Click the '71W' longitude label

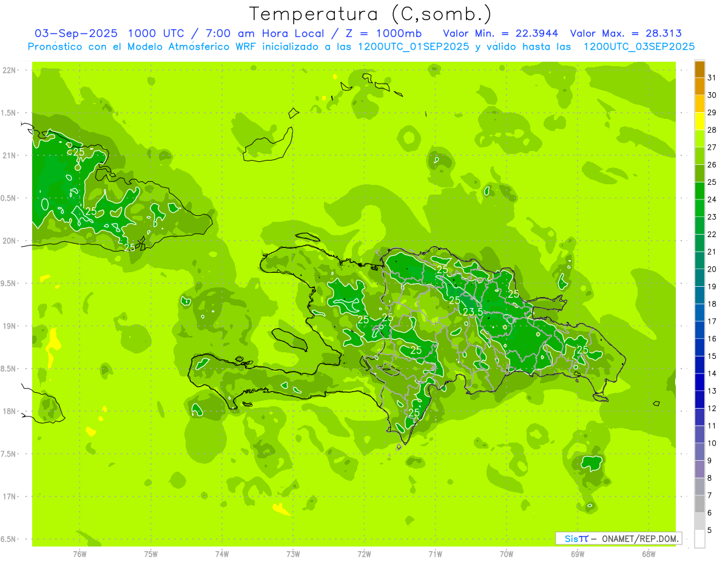point(435,554)
